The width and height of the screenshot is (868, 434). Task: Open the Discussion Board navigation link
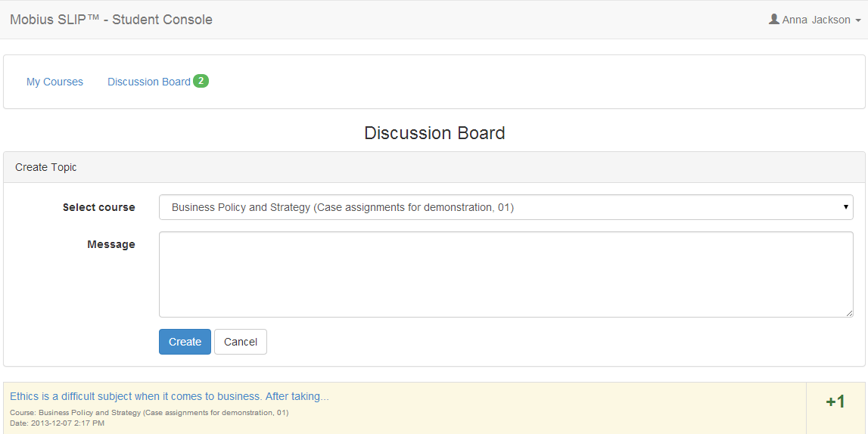149,82
